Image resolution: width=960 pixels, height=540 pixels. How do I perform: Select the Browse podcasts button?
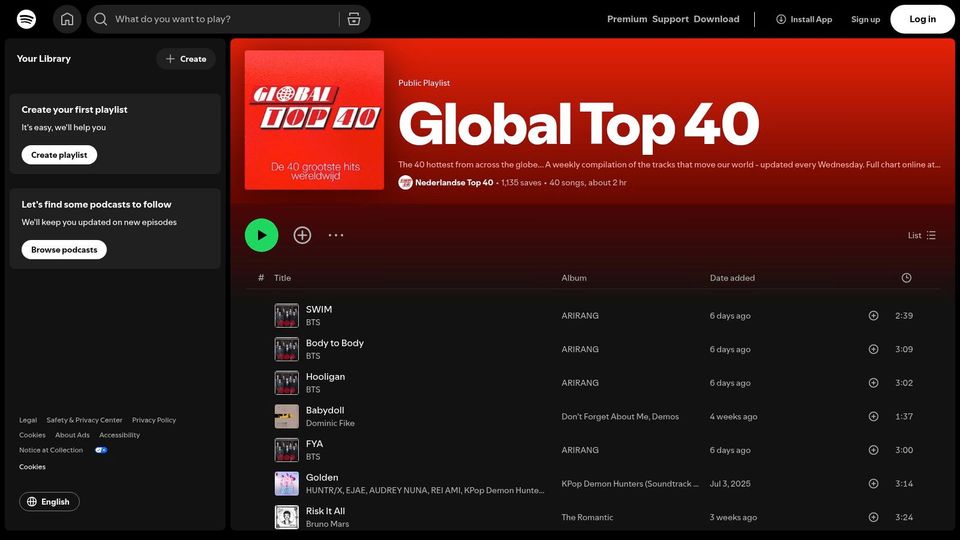pyautogui.click(x=64, y=250)
